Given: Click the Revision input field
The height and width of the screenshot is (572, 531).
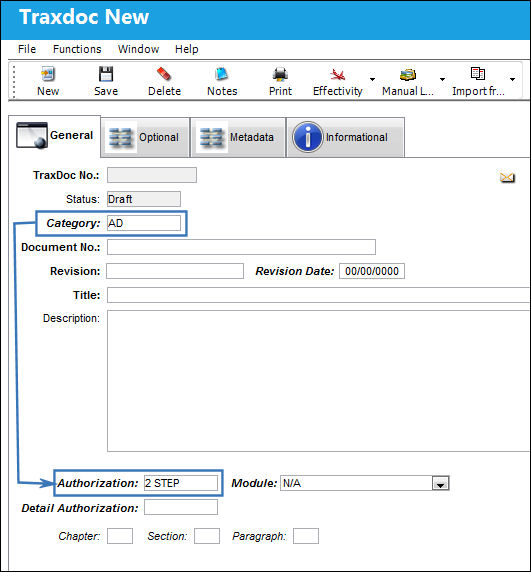Looking at the screenshot, I should (175, 271).
